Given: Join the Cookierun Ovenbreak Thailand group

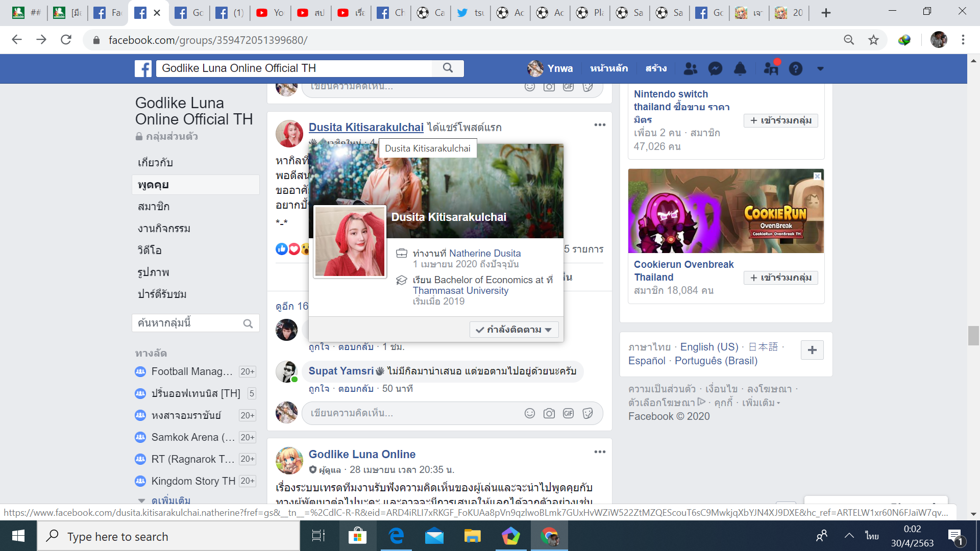Looking at the screenshot, I should pos(780,278).
